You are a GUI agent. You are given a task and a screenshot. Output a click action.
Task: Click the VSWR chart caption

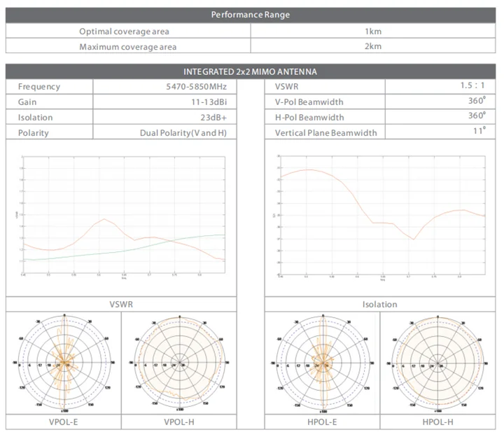pyautogui.click(x=121, y=304)
